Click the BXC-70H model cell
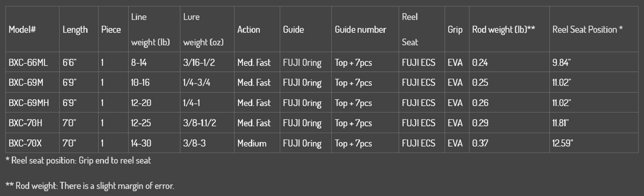Viewport: 644px width, 196px height. 25,123
